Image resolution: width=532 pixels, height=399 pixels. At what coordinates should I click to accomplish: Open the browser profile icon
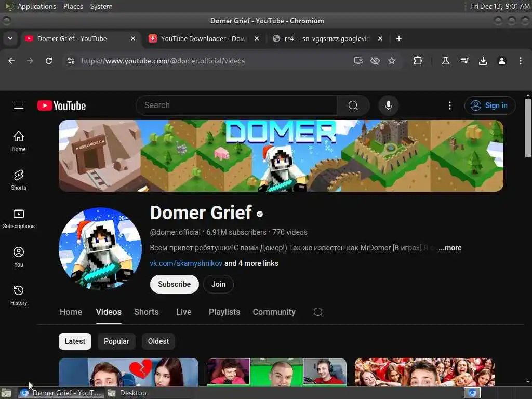pyautogui.click(x=502, y=61)
